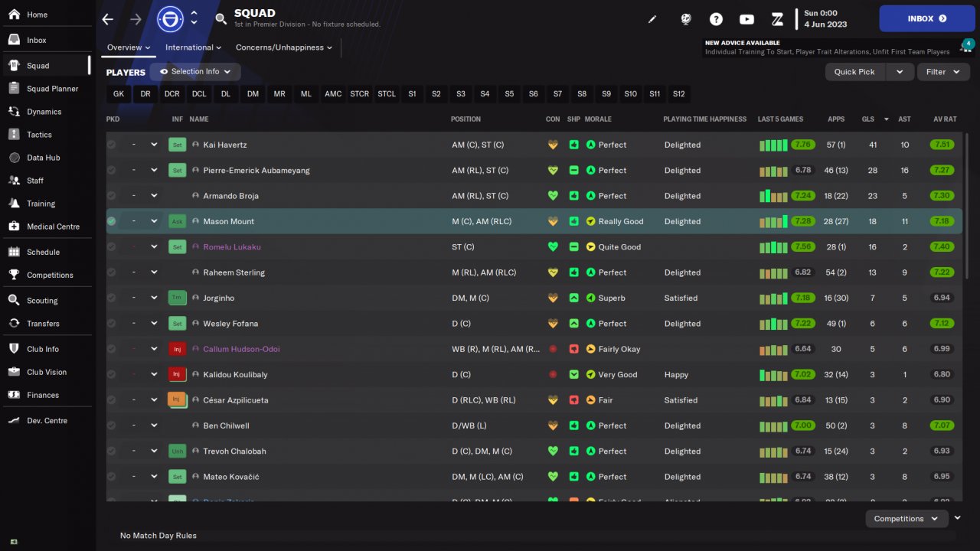This screenshot has height=551, width=980.
Task: Open the International tab menu
Action: pos(194,47)
